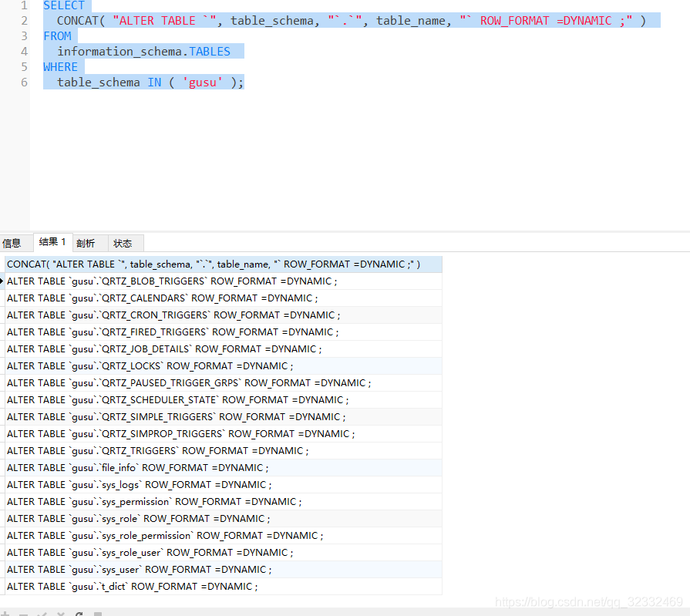This screenshot has height=616, width=690.
Task: Select the QRTZ_PAUSED_TRIGGER_GRPS result row
Action: coord(224,383)
